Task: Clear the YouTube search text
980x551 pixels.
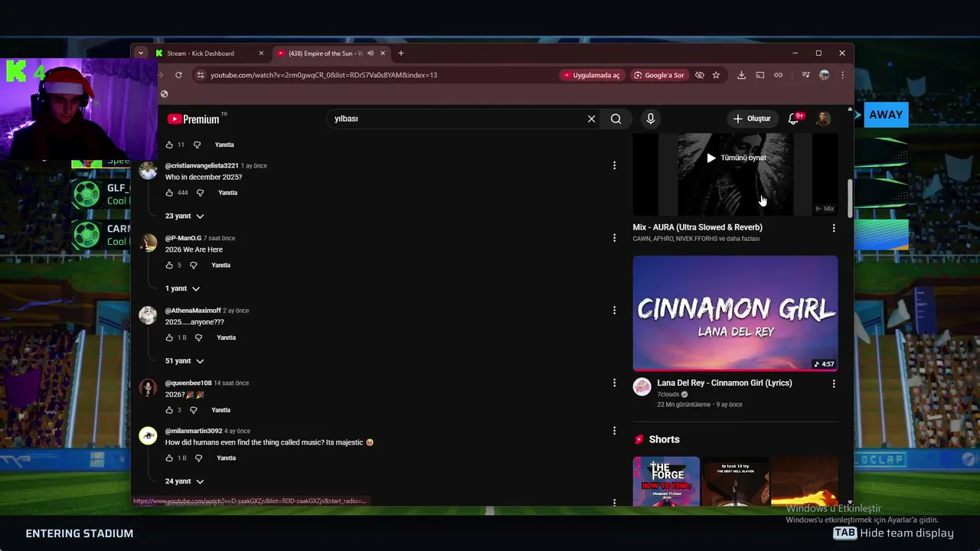Action: 591,119
